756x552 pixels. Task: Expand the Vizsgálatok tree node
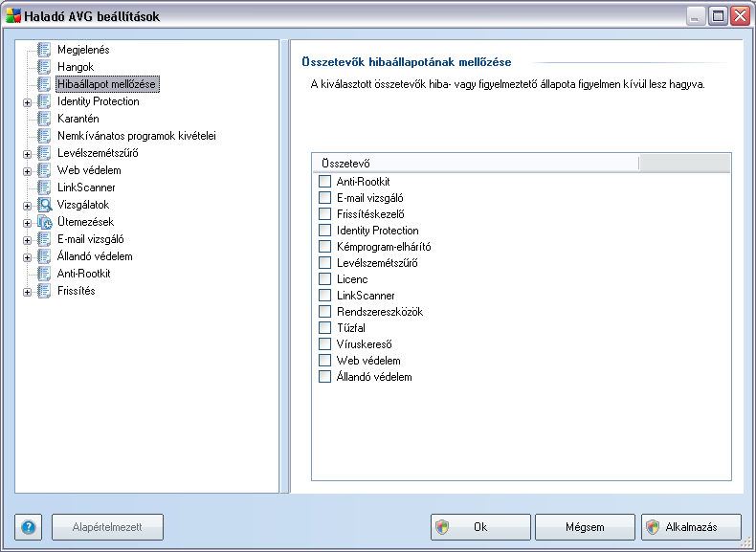tap(27, 206)
